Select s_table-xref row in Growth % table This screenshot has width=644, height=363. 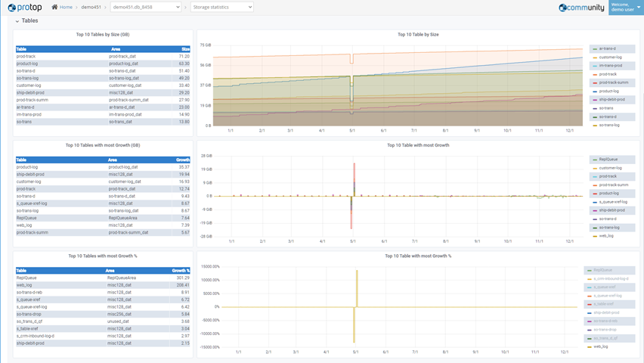[x=103, y=329]
